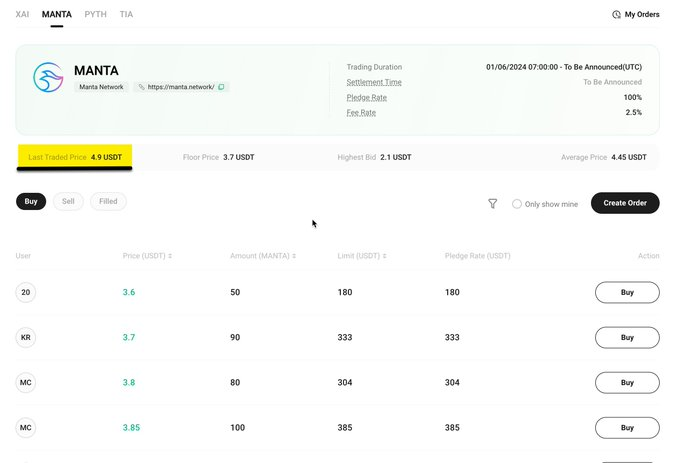679x463 pixels.
Task: Open the https://manta.network/ link
Action: point(181,87)
